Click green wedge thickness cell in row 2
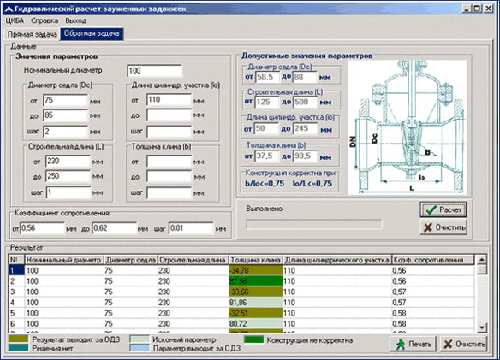The image size is (500, 360). pyautogui.click(x=256, y=281)
